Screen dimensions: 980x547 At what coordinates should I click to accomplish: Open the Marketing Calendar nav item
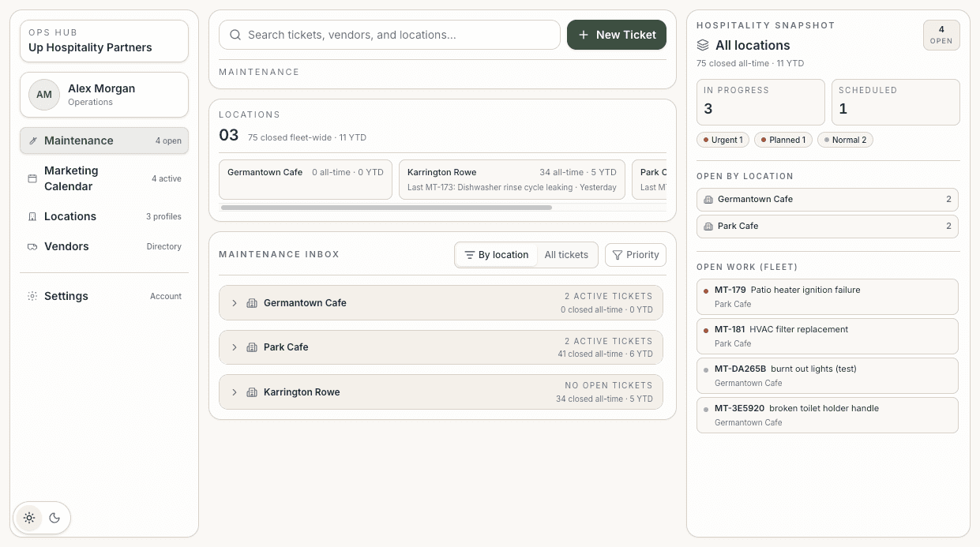[x=104, y=178]
